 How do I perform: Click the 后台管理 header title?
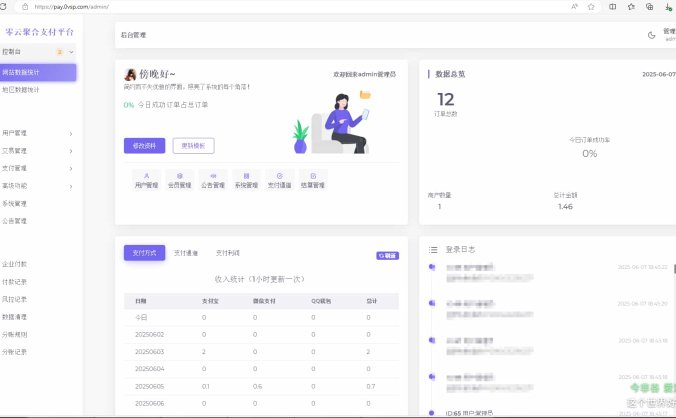[x=133, y=35]
